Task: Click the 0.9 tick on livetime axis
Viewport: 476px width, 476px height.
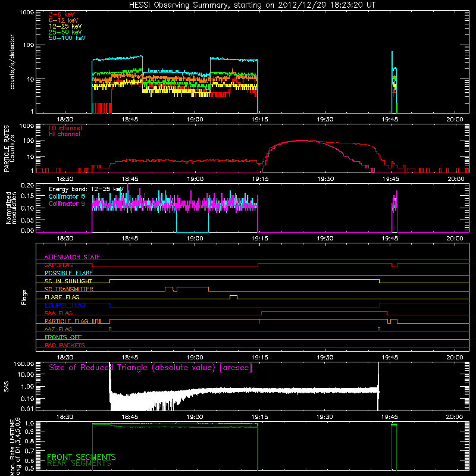Action: tap(30, 431)
